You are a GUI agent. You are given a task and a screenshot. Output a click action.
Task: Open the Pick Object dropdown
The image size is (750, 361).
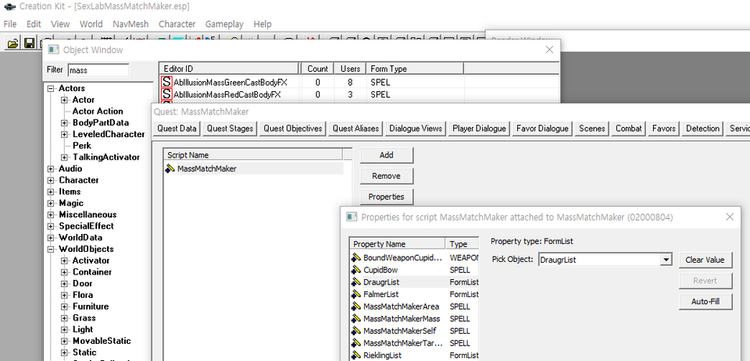pos(665,260)
